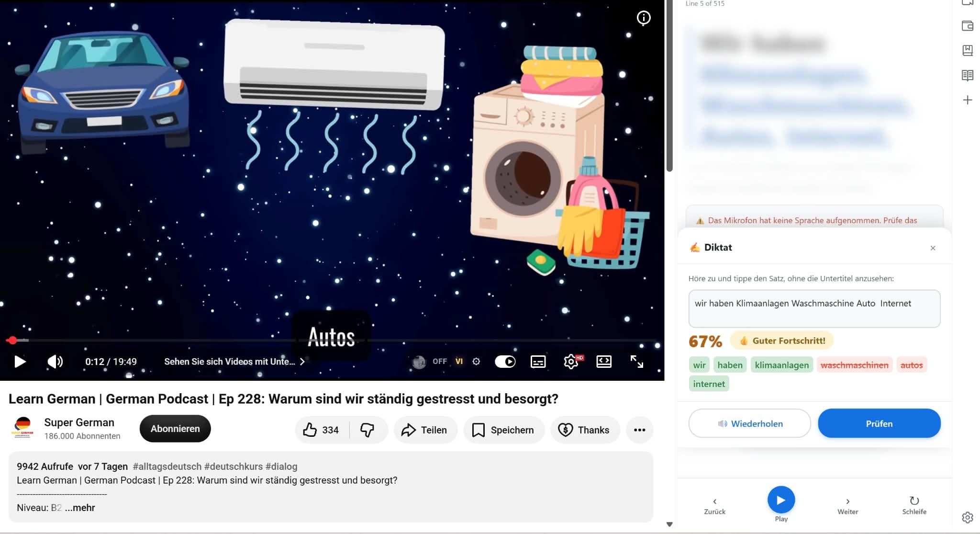Click the Wiederholen button
The image size is (980, 534).
749,423
